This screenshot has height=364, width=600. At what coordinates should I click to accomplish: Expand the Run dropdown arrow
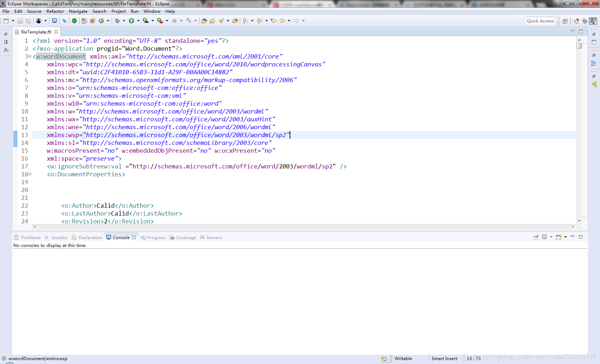[138, 21]
